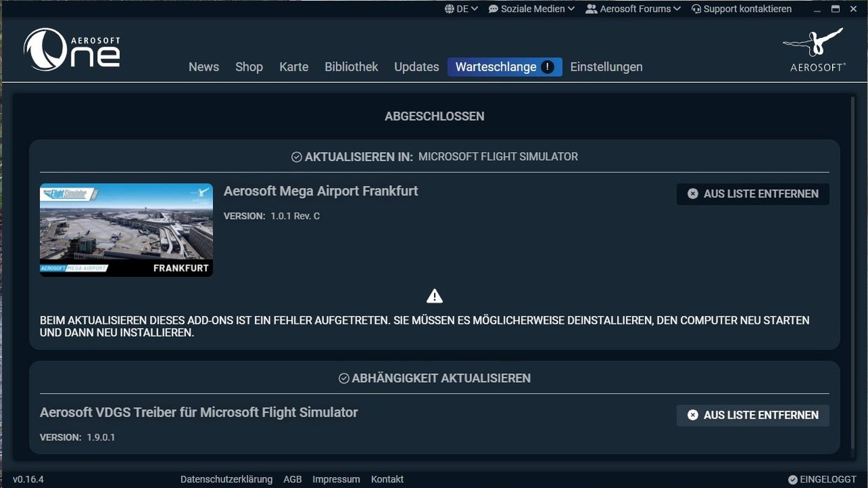Click the Aerosoft One logo
The image size is (868, 488).
tap(72, 50)
